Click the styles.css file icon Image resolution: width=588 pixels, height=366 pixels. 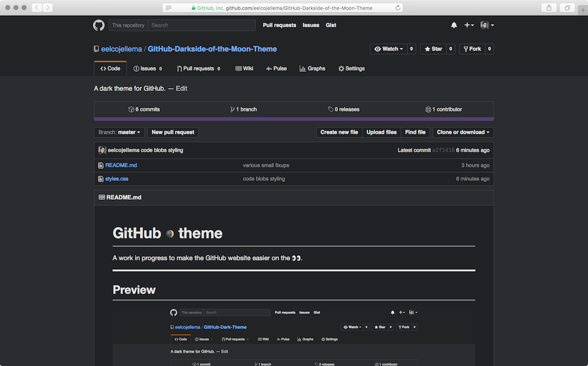coord(101,179)
